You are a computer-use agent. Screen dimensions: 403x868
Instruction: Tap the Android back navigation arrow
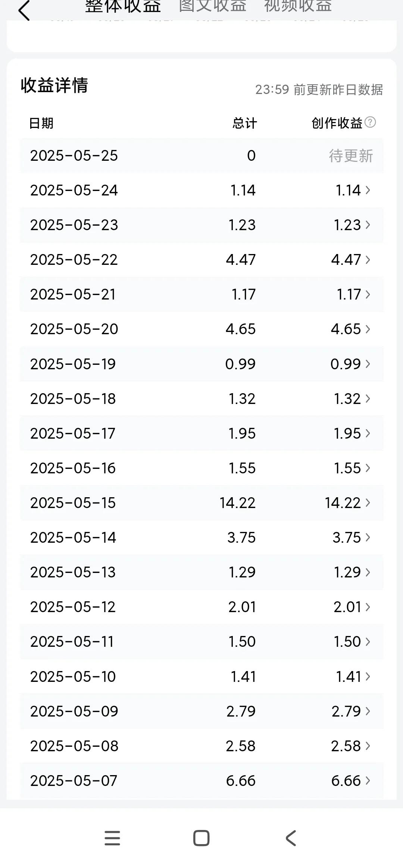(x=291, y=838)
